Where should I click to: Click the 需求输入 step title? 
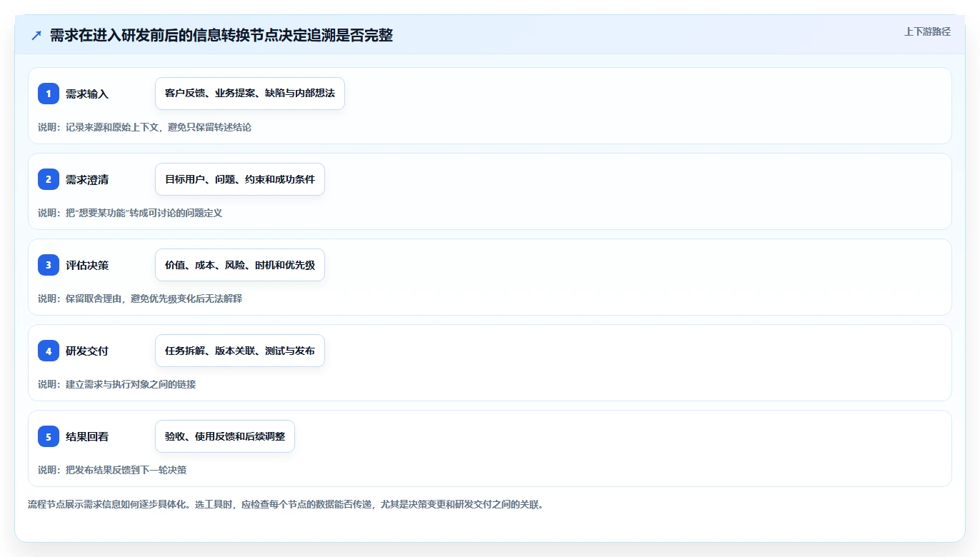tap(87, 94)
